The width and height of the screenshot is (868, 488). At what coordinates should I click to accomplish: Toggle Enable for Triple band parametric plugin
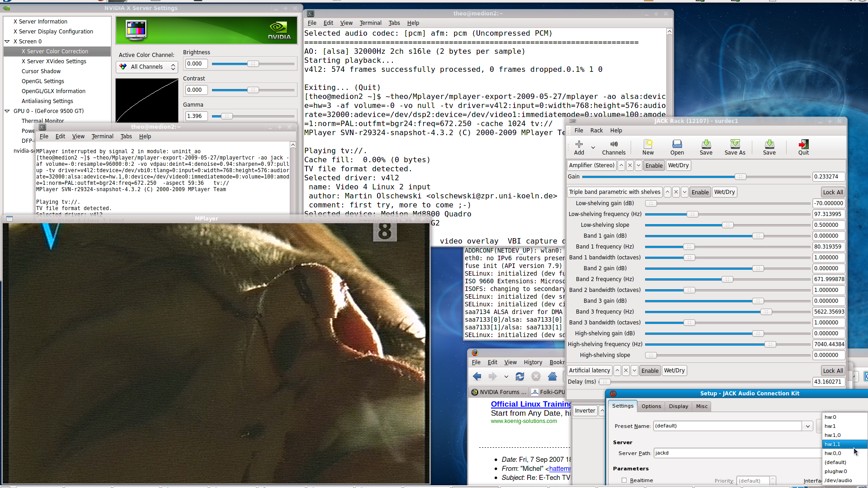pos(700,192)
